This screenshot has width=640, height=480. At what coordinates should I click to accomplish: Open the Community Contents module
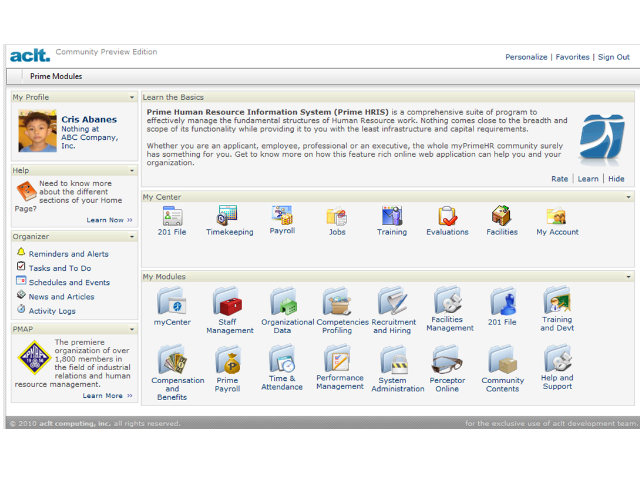(502, 359)
